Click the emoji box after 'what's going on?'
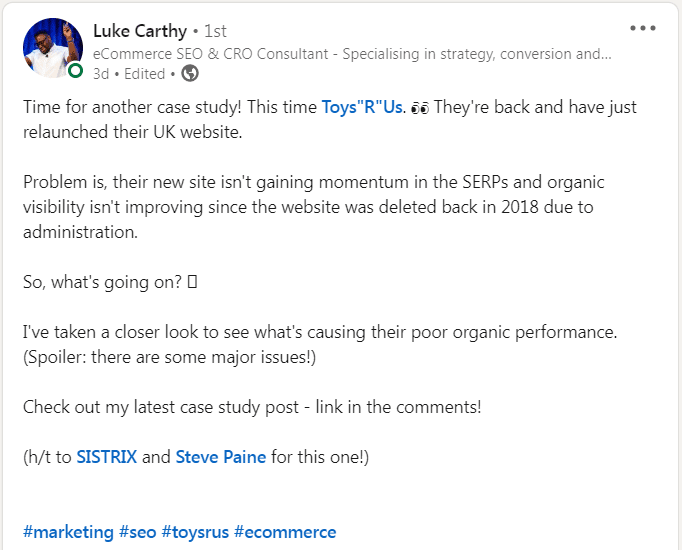682x550 pixels. coord(193,282)
